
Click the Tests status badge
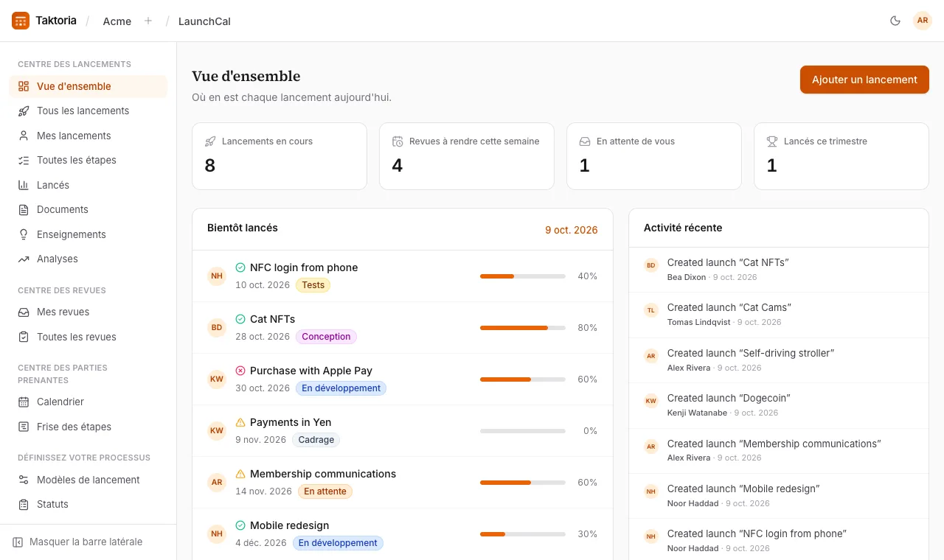(313, 285)
